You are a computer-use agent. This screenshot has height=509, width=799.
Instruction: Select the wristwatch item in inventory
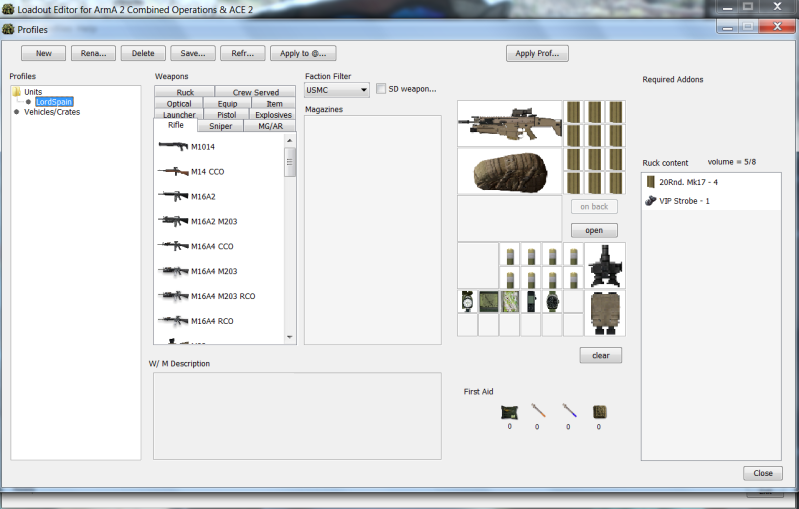click(552, 301)
